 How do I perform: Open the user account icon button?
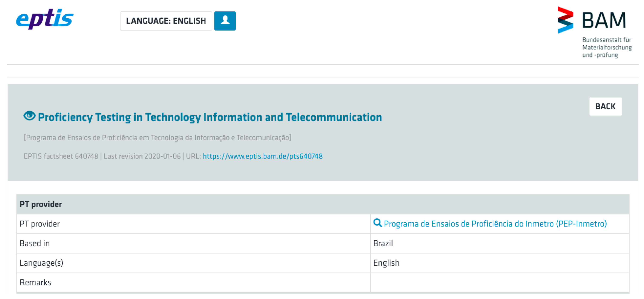225,21
